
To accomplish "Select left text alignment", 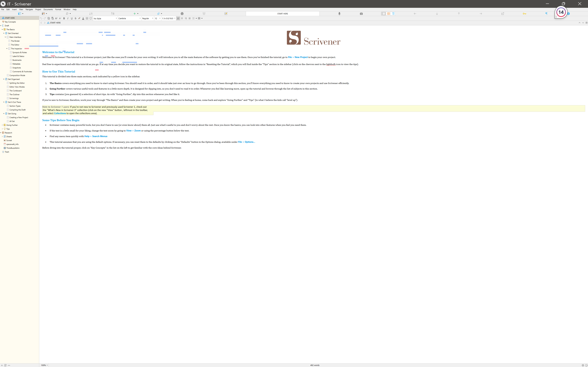I will [178, 19].
